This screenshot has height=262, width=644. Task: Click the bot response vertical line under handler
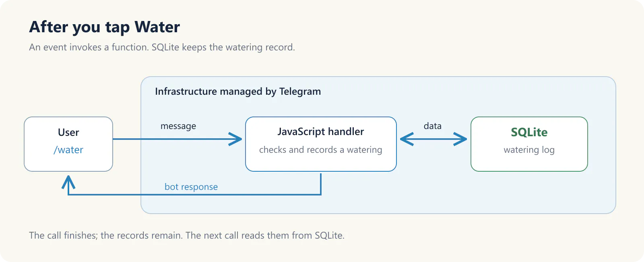321,184
